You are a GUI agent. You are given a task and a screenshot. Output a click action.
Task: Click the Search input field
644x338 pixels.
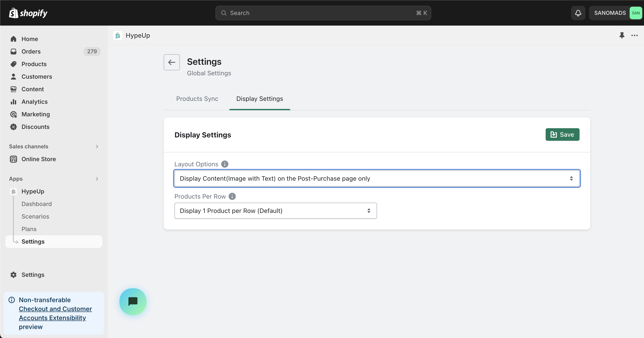click(x=323, y=13)
